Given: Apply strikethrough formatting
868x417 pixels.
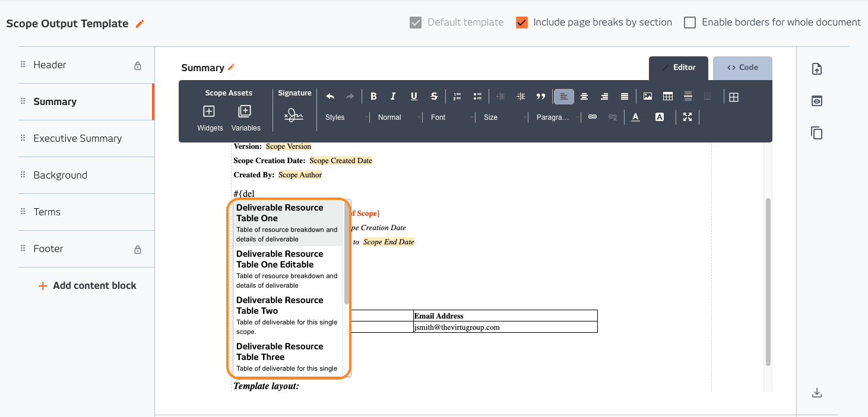Looking at the screenshot, I should pyautogui.click(x=434, y=97).
